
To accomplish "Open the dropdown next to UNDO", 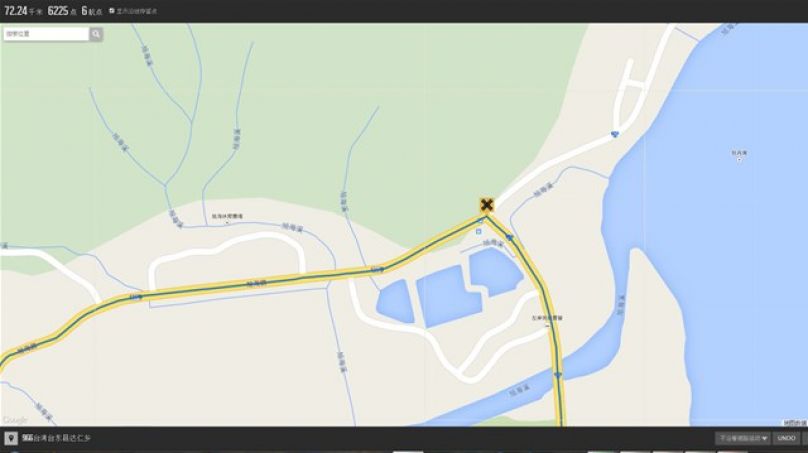I will click(743, 438).
